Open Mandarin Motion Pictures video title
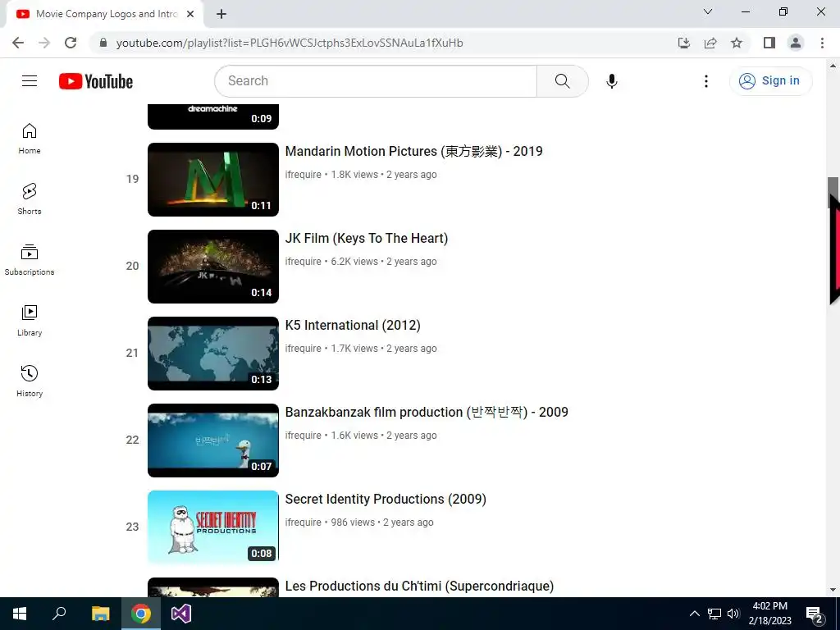 pyautogui.click(x=413, y=151)
